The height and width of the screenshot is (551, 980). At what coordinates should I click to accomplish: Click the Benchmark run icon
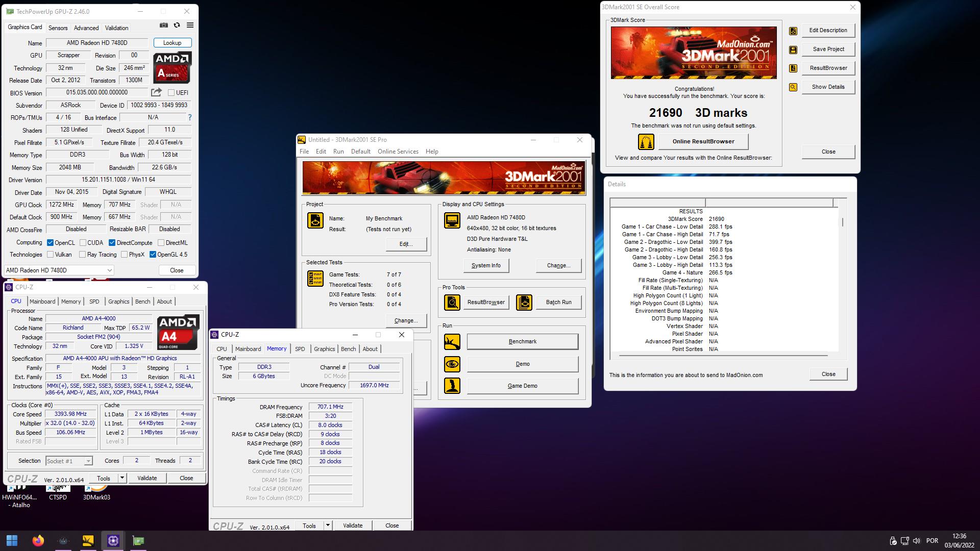(452, 342)
